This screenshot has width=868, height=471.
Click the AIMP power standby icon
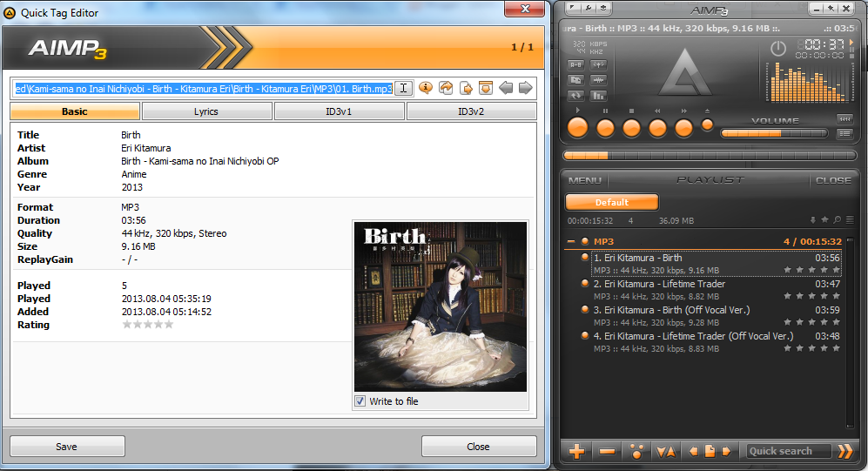click(777, 49)
